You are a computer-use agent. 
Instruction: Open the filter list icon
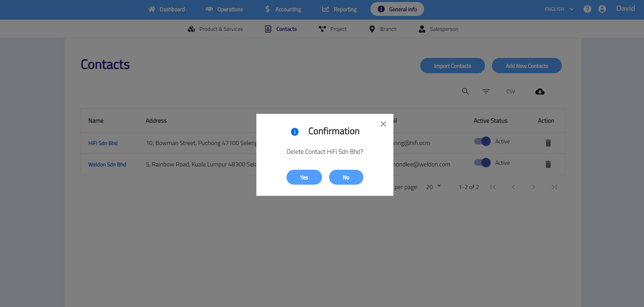(486, 91)
